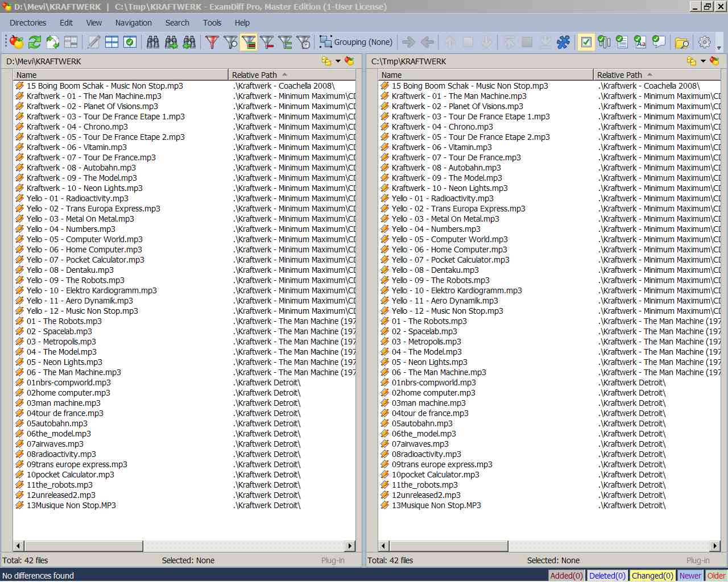728x582 pixels.
Task: Open the Edit menu
Action: (x=67, y=23)
